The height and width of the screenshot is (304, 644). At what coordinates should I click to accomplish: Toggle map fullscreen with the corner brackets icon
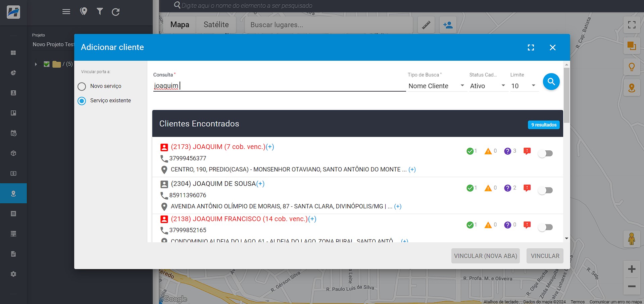coord(632,25)
